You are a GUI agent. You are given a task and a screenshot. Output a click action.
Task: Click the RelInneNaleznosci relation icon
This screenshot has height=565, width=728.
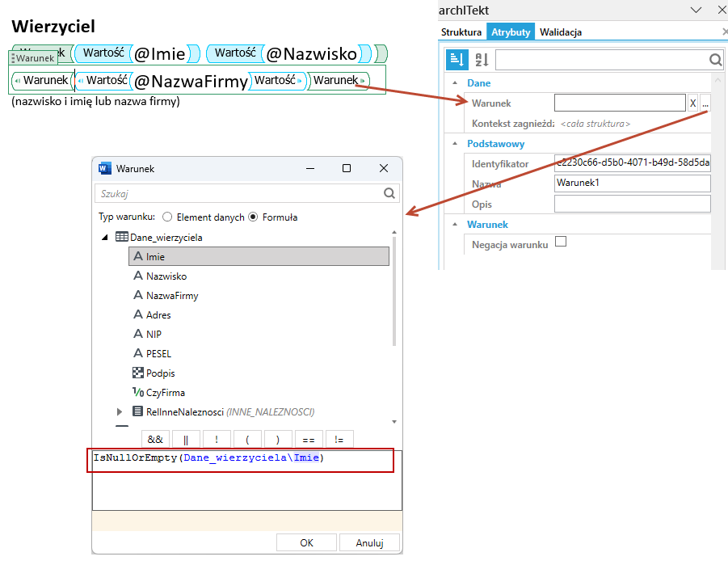[x=137, y=411]
